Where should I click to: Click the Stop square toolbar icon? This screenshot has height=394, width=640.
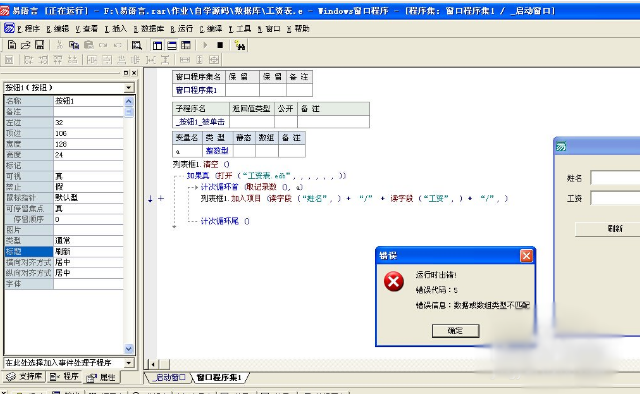pos(220,45)
